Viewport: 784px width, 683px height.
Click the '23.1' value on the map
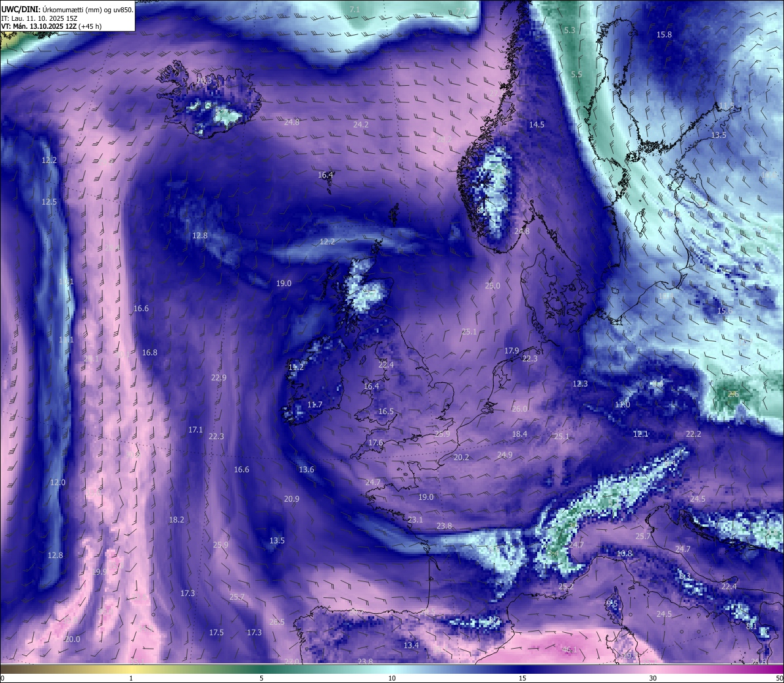tap(415, 519)
